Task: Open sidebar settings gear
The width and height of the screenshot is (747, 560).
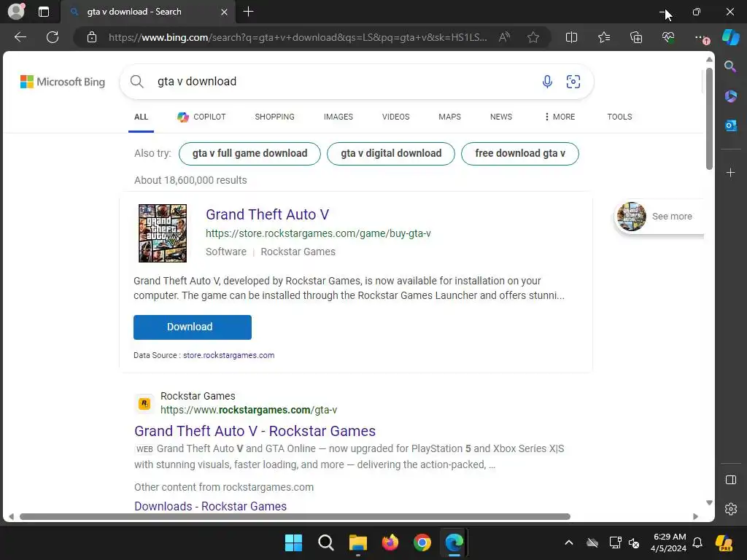Action: point(731,509)
